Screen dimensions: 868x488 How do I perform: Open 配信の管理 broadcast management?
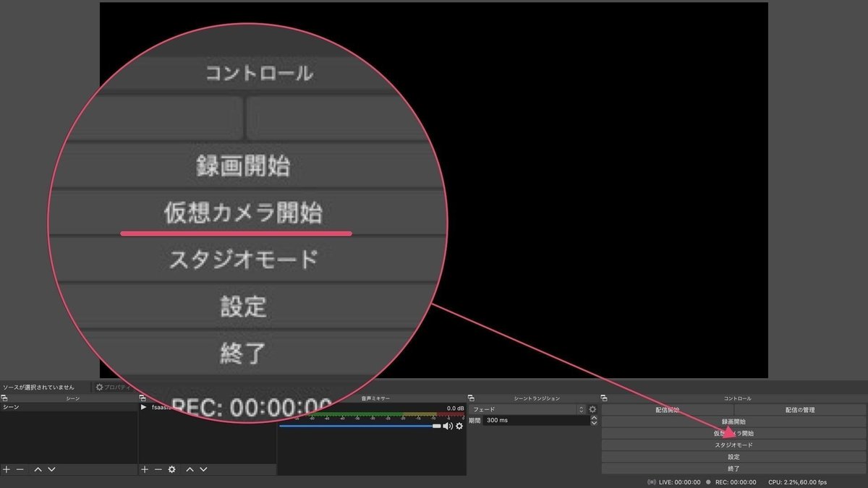tap(800, 410)
